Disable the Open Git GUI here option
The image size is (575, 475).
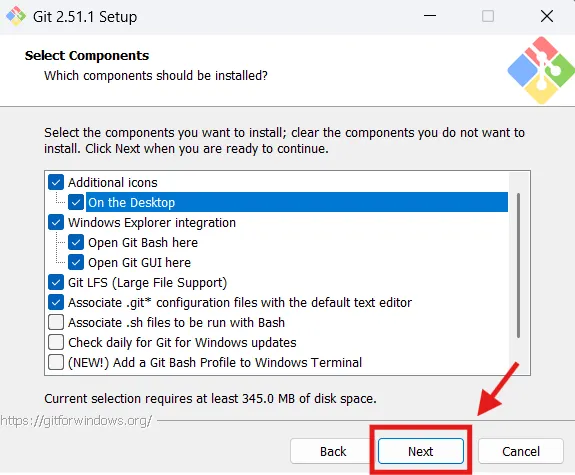[76, 263]
